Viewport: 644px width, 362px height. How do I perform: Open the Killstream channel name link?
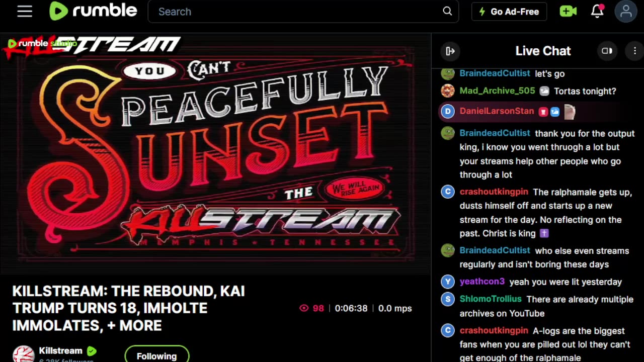click(x=60, y=351)
